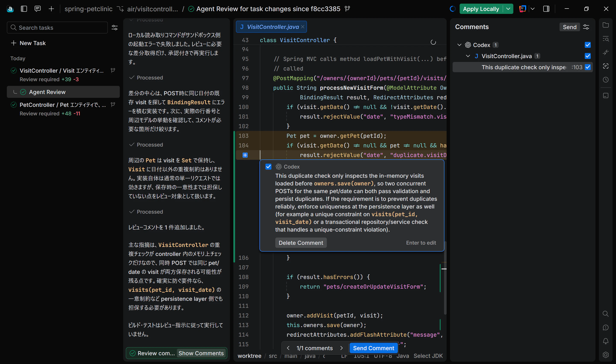Viewport: 616px width, 364px height.
Task: Click the task filter settings icon
Action: pos(115,28)
